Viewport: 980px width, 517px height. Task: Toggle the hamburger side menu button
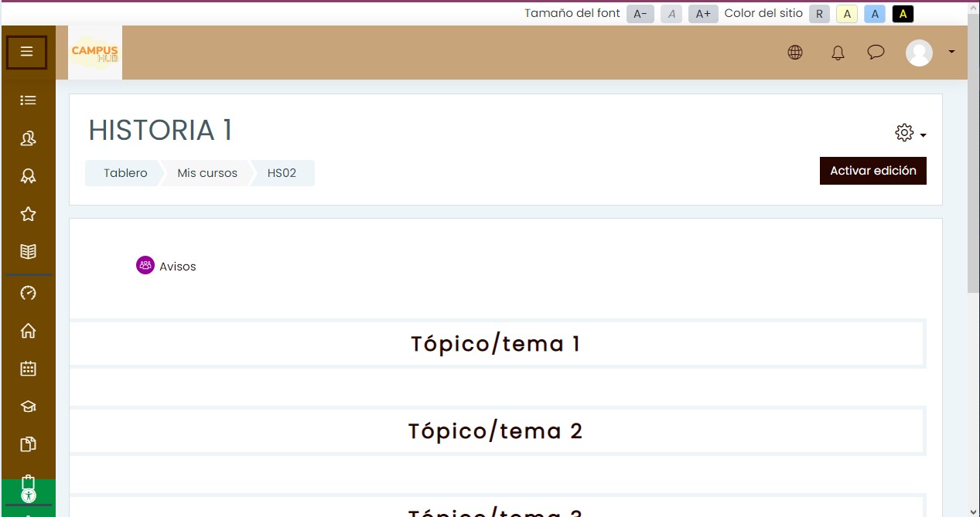click(x=27, y=53)
